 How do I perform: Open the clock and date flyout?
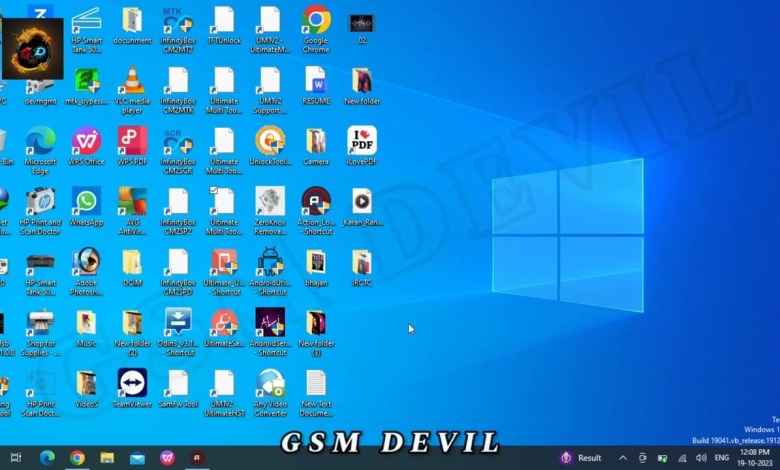pos(755,458)
